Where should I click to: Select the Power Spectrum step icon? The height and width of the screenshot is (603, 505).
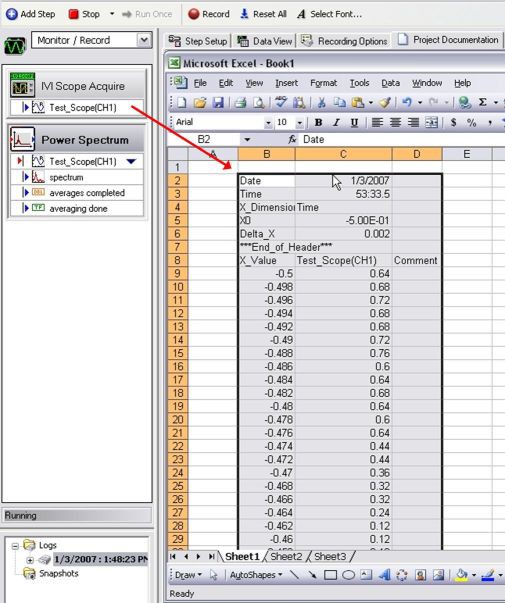click(22, 139)
